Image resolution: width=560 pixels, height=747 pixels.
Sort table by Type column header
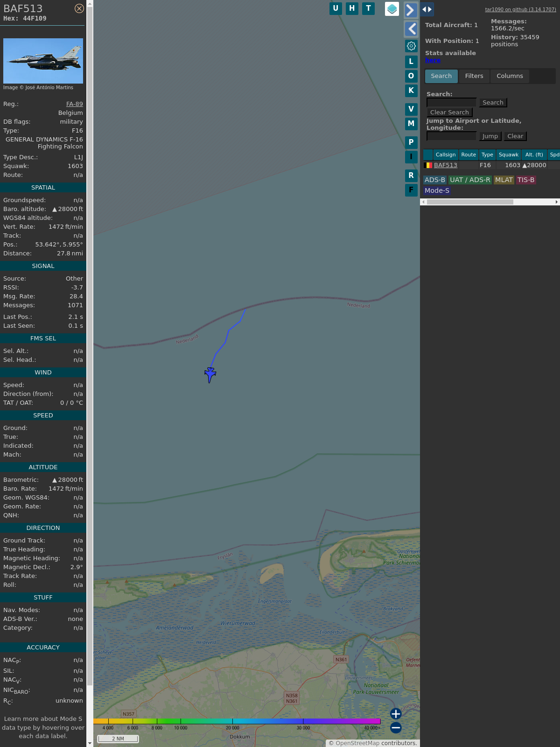coord(487,155)
